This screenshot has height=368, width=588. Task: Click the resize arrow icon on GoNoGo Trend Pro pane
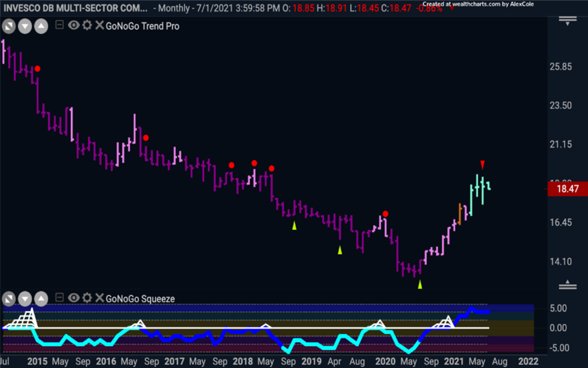[9, 26]
